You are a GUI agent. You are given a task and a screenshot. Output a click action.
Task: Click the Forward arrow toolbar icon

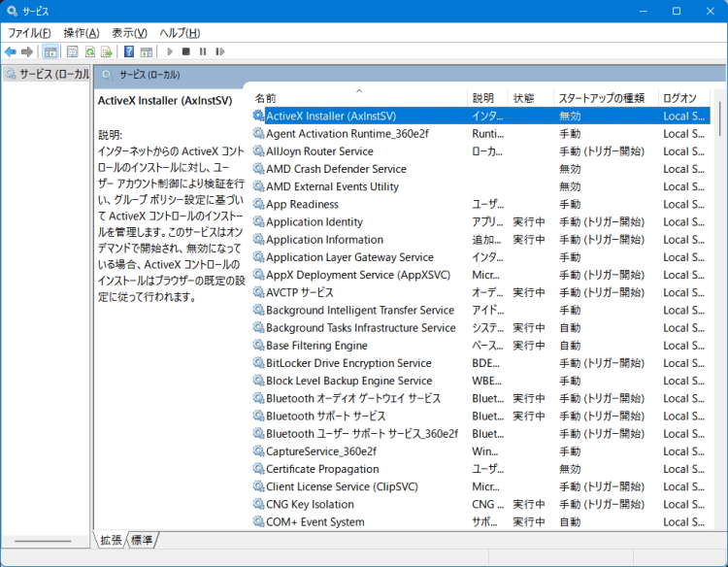(x=27, y=51)
